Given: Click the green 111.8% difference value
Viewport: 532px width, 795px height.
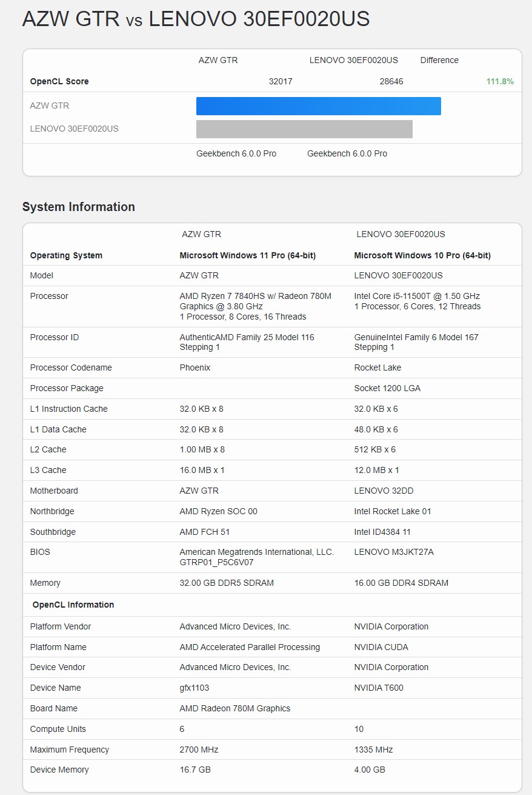Looking at the screenshot, I should click(x=499, y=81).
